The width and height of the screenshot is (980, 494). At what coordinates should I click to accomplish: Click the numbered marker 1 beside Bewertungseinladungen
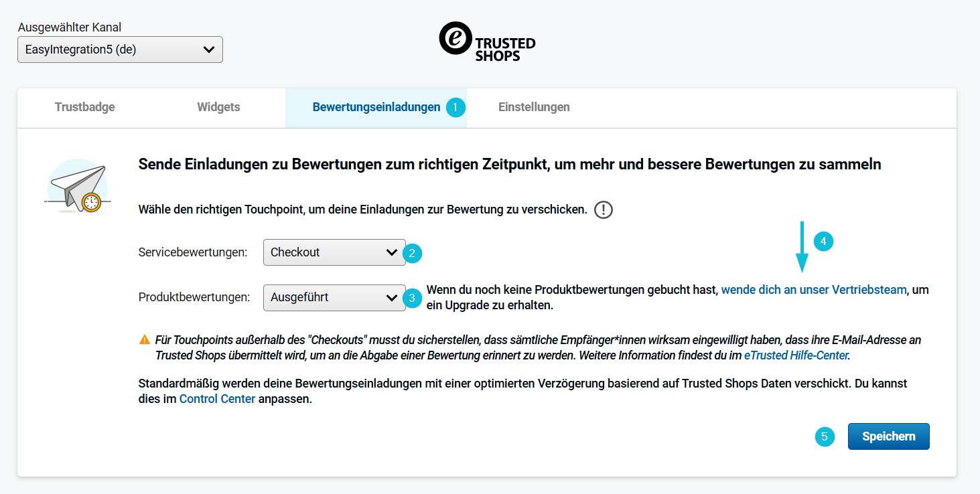pyautogui.click(x=456, y=107)
